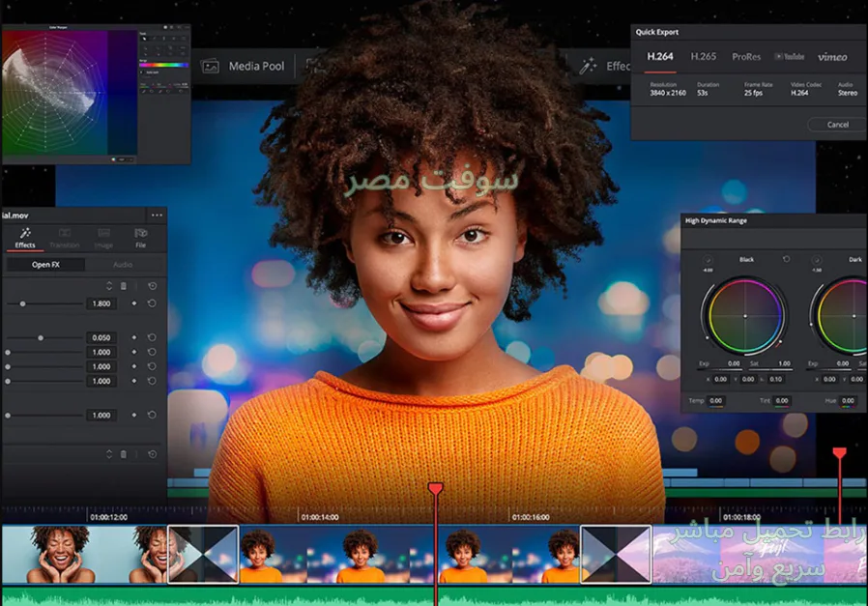Click the green audio waveform track

434,596
